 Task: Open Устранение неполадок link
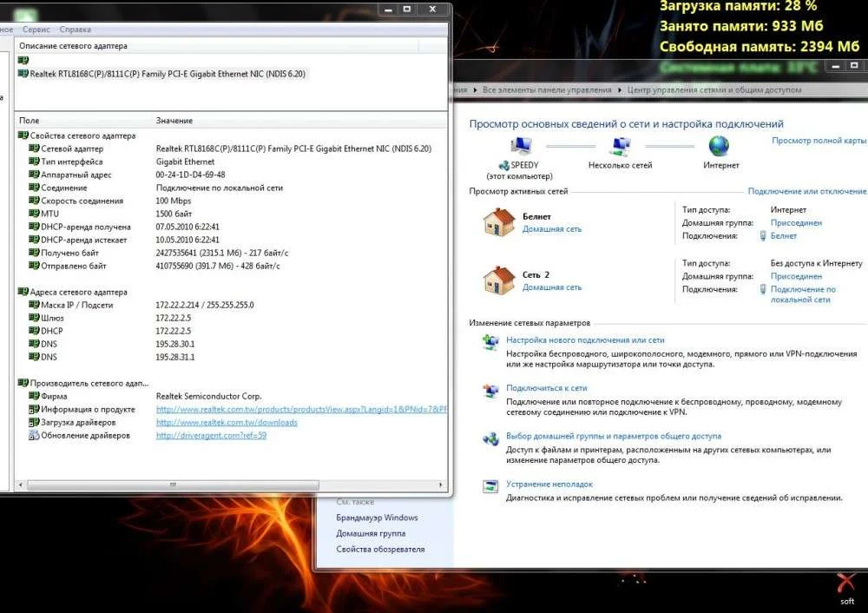[x=549, y=484]
